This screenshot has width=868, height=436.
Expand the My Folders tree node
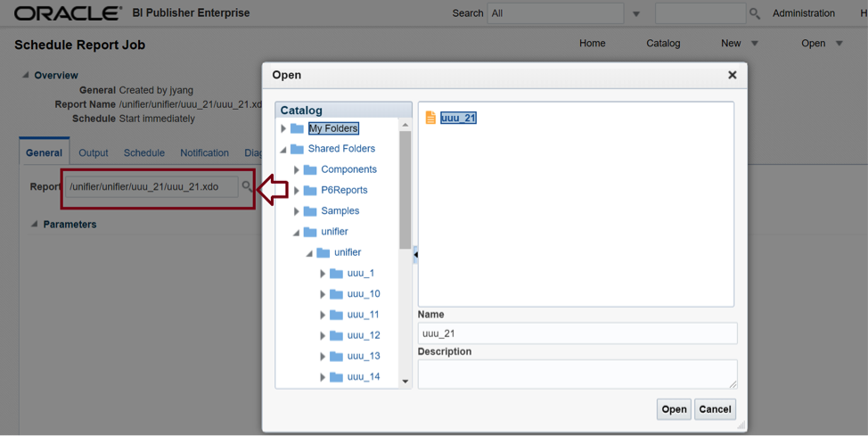283,128
